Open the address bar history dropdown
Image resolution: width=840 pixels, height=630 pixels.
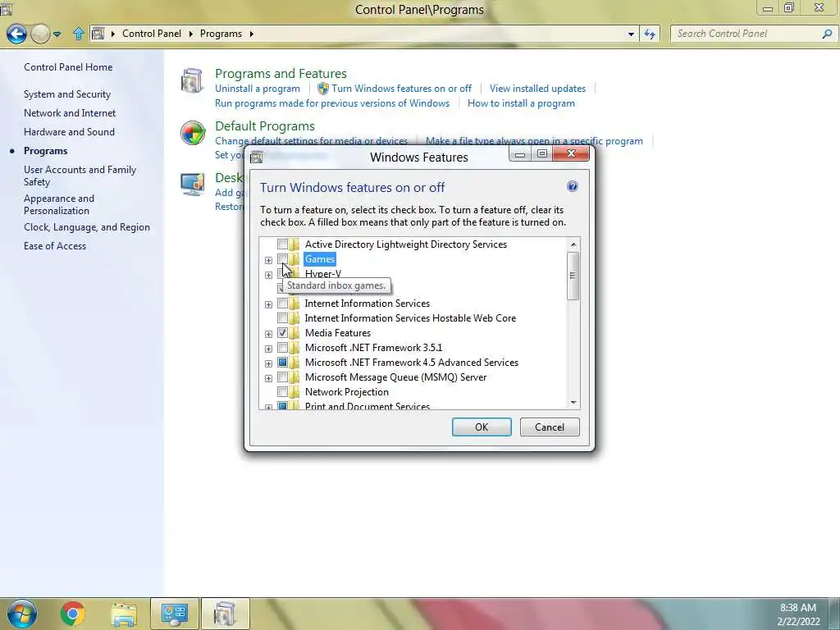click(631, 34)
